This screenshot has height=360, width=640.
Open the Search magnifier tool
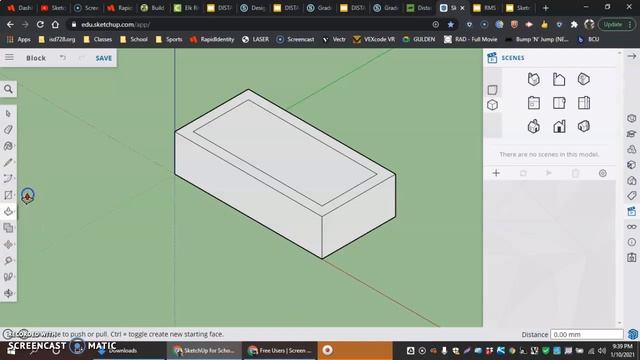[8, 89]
